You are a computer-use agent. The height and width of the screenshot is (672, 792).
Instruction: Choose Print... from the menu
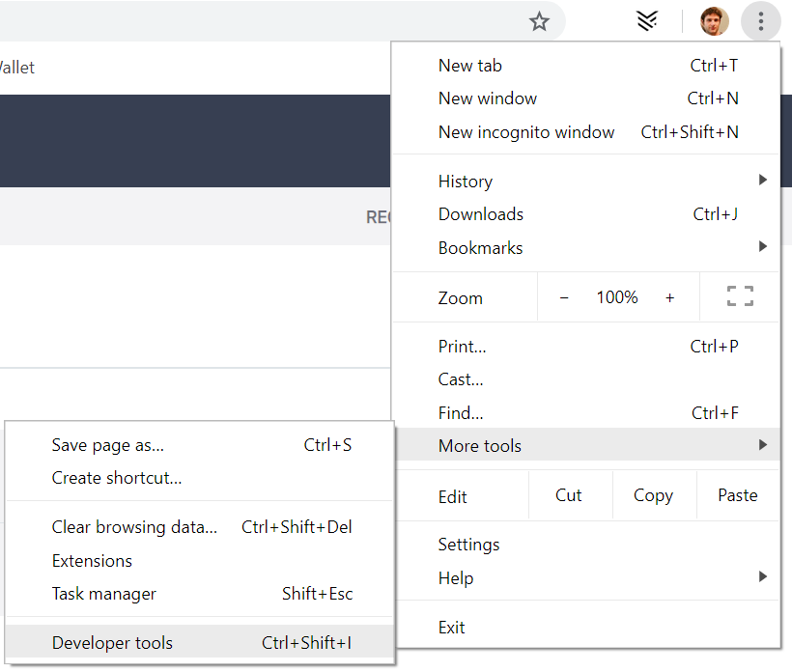click(587, 347)
